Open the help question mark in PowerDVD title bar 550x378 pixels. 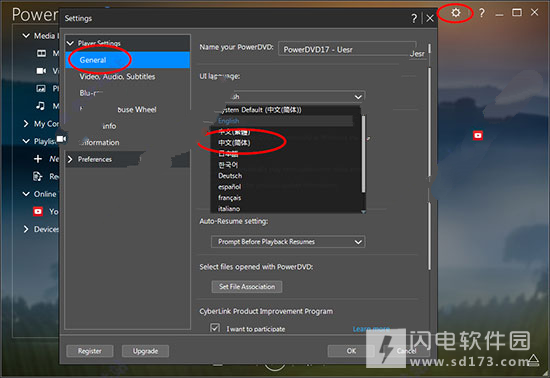(482, 13)
